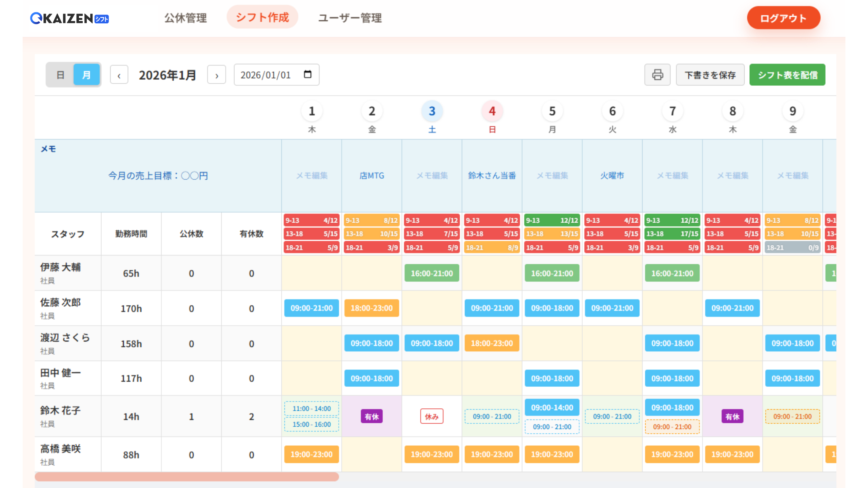This screenshot has height=488, width=868.
Task: Click the シフト表を配信 button
Action: point(787,75)
